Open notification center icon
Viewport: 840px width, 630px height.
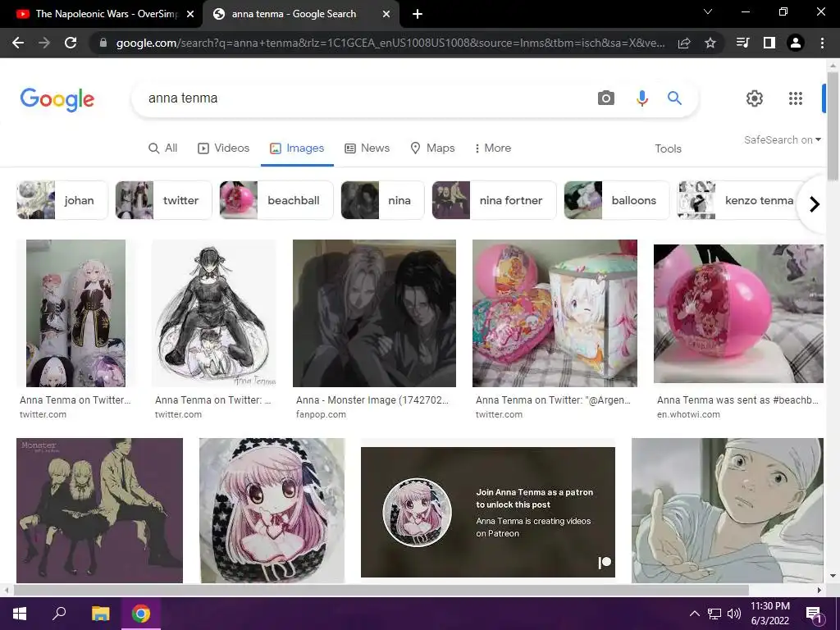click(x=814, y=614)
